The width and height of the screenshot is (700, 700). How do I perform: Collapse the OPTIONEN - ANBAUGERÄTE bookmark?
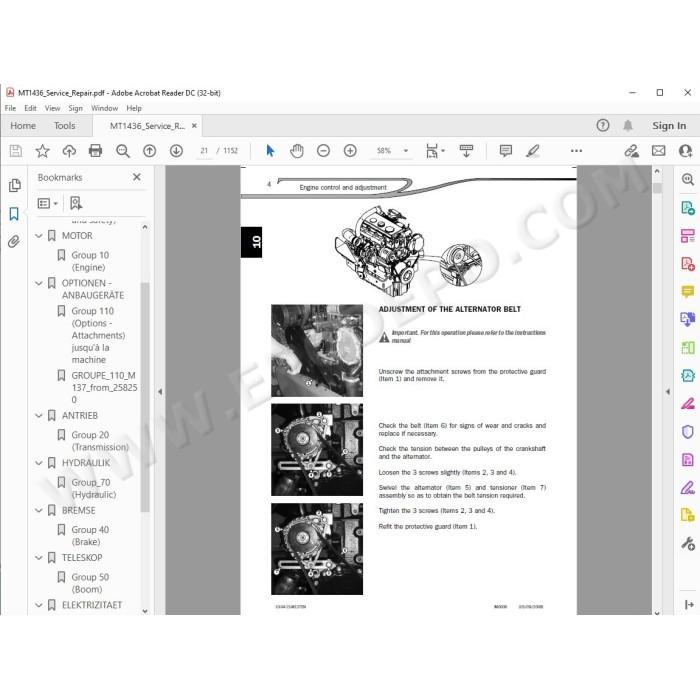pos(39,283)
